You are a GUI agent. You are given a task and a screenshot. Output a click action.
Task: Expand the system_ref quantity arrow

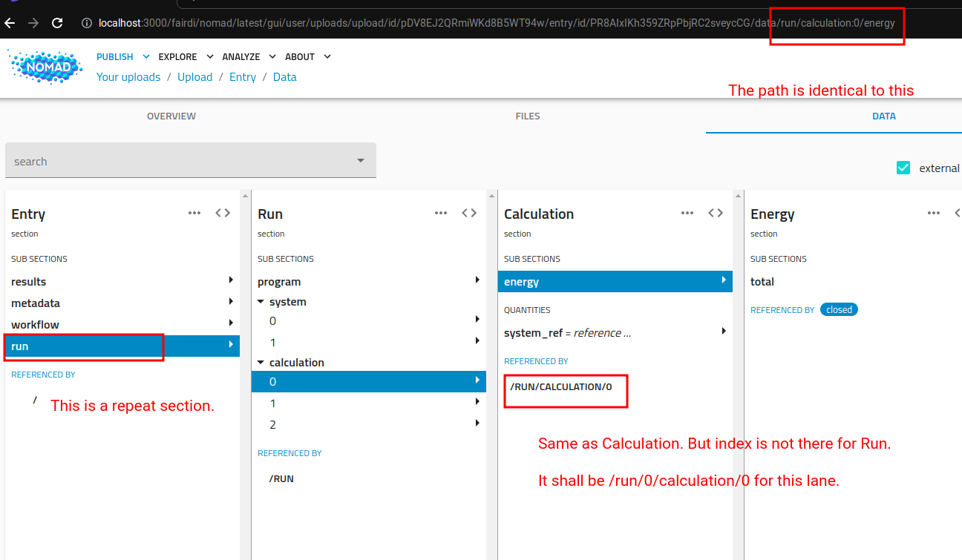tap(724, 332)
